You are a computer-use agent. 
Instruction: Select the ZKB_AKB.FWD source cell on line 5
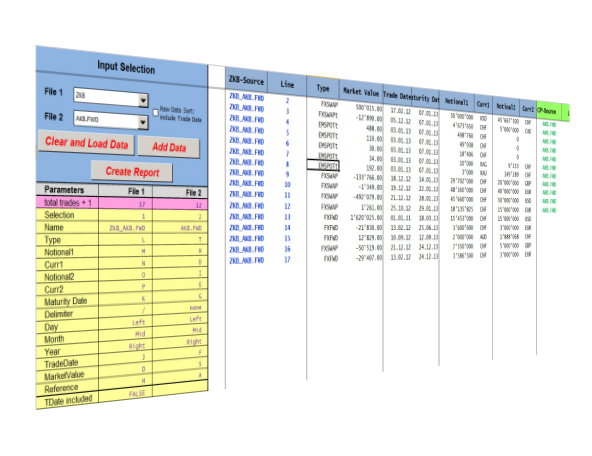click(x=247, y=131)
